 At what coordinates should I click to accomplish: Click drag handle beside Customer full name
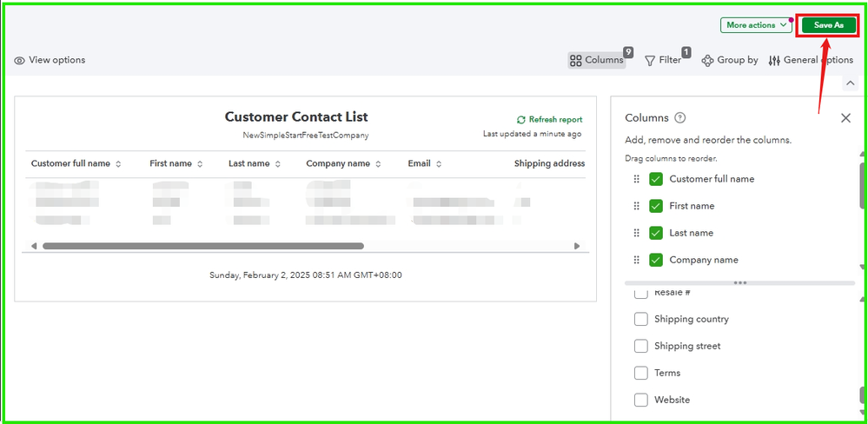click(636, 179)
